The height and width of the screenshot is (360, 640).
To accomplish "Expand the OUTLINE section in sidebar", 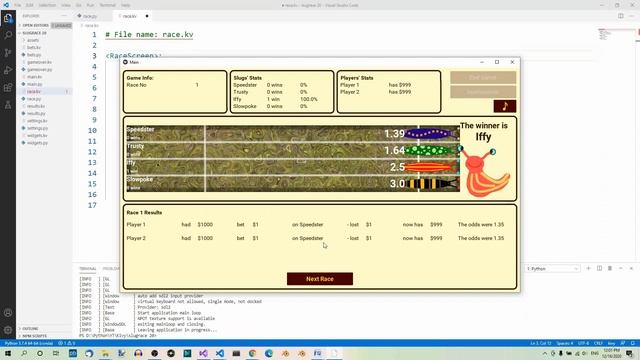I will pyautogui.click(x=30, y=329).
